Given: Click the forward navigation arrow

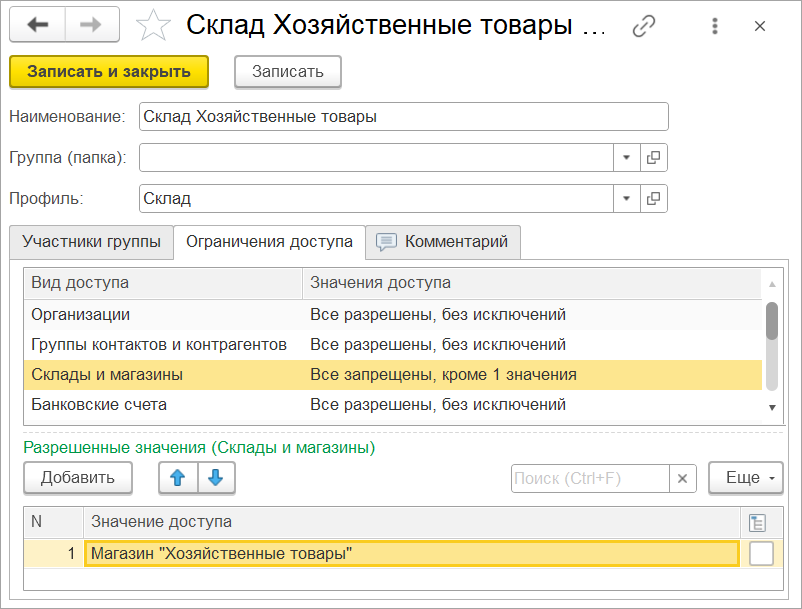Looking at the screenshot, I should point(92,25).
